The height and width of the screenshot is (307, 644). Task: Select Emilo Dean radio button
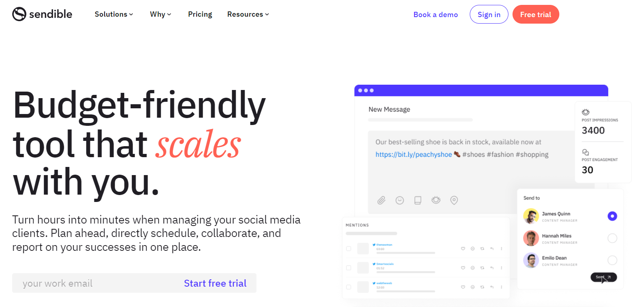click(x=612, y=260)
